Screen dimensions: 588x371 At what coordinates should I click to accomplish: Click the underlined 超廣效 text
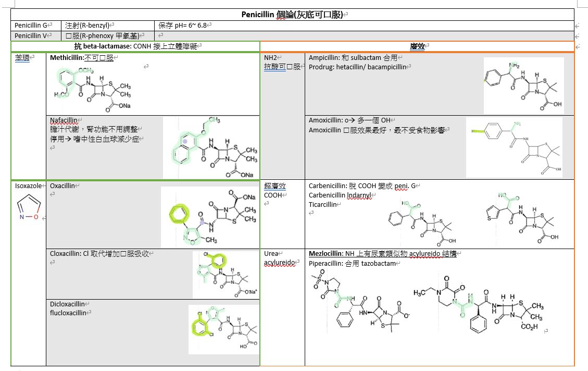(274, 186)
